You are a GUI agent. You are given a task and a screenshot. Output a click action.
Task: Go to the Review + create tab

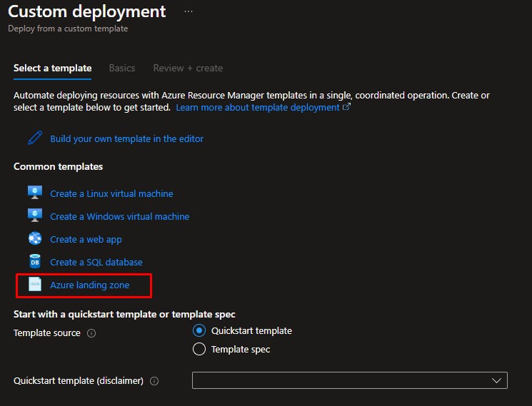tap(188, 68)
